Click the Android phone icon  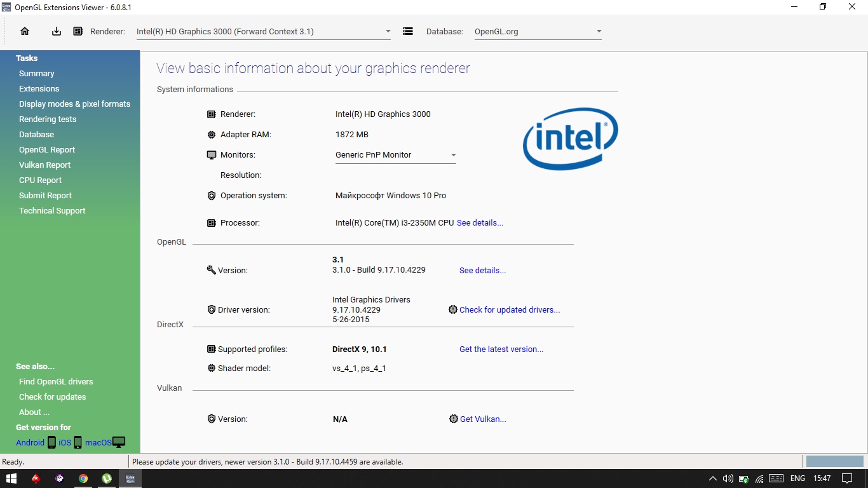pos(51,442)
